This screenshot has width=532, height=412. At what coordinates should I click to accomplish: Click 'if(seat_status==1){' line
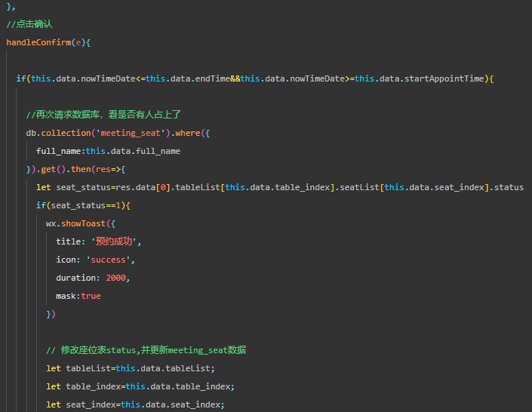[x=83, y=206]
